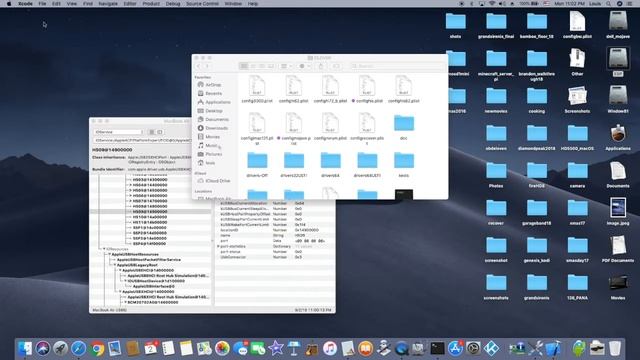Select Recents in Finder sidebar

click(x=209, y=93)
